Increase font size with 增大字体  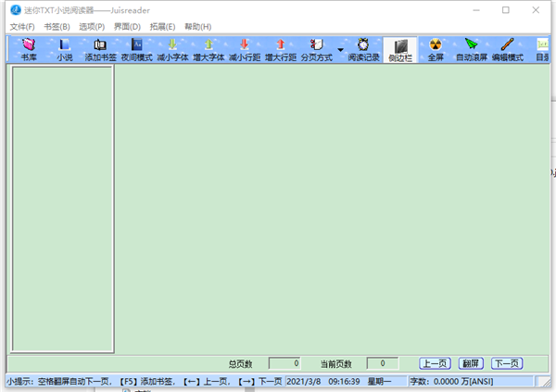click(208, 50)
